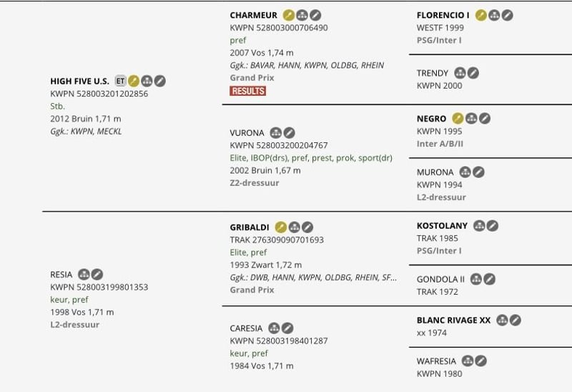Click the pencil edit icon beside Charmeur

[315, 15]
